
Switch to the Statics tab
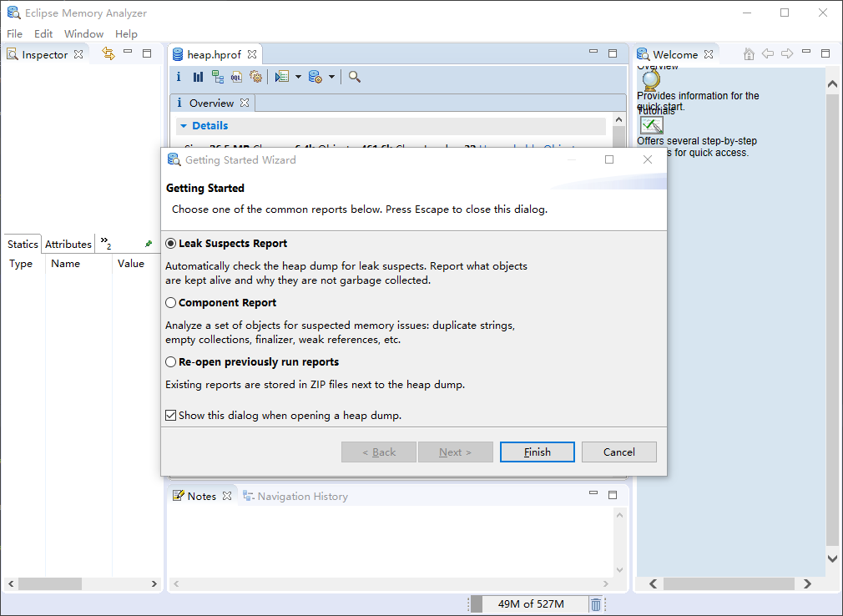click(x=23, y=244)
